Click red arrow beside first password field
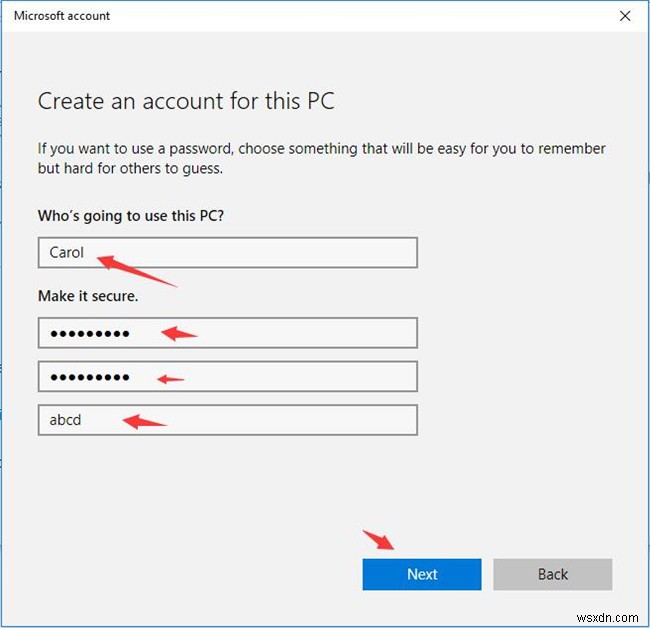The height and width of the screenshot is (628, 650). click(180, 333)
